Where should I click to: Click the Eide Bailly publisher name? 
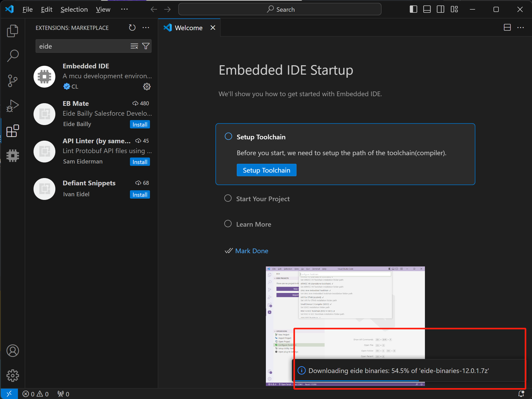[x=77, y=124]
